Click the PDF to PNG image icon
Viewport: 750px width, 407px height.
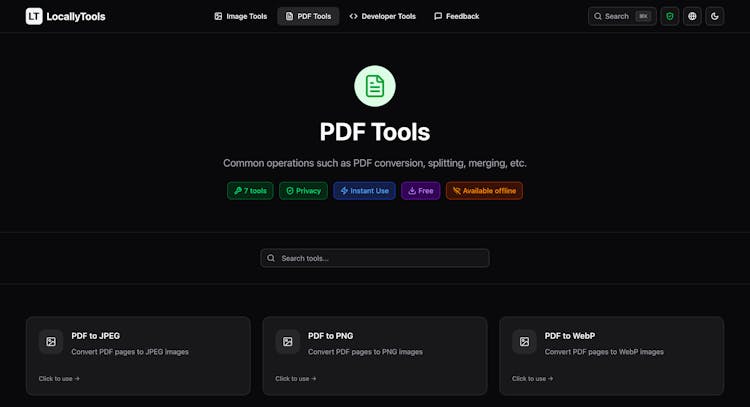click(x=287, y=342)
